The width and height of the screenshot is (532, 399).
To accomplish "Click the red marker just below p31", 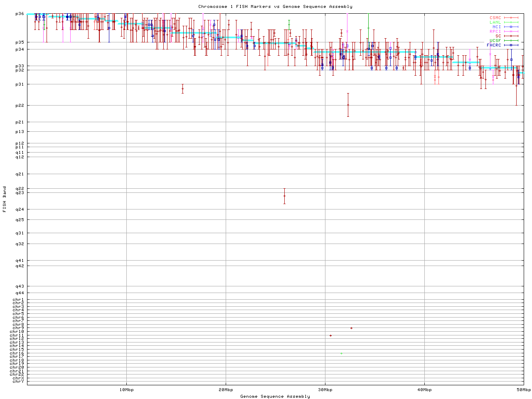I will pos(182,89).
